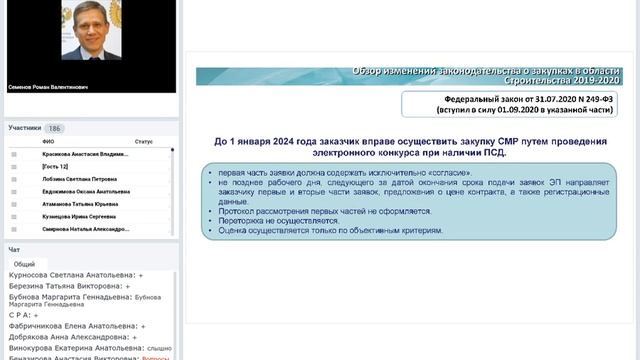Click the Чат panel header

[14, 249]
